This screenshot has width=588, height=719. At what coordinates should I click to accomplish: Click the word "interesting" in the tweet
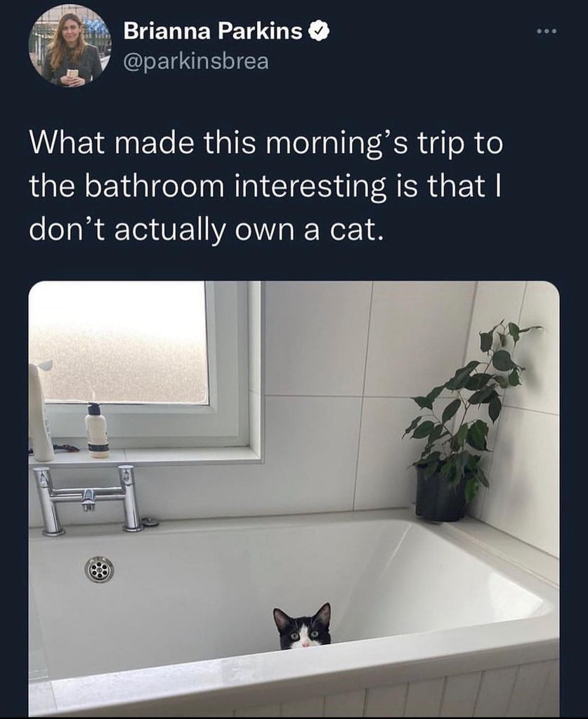[310, 187]
